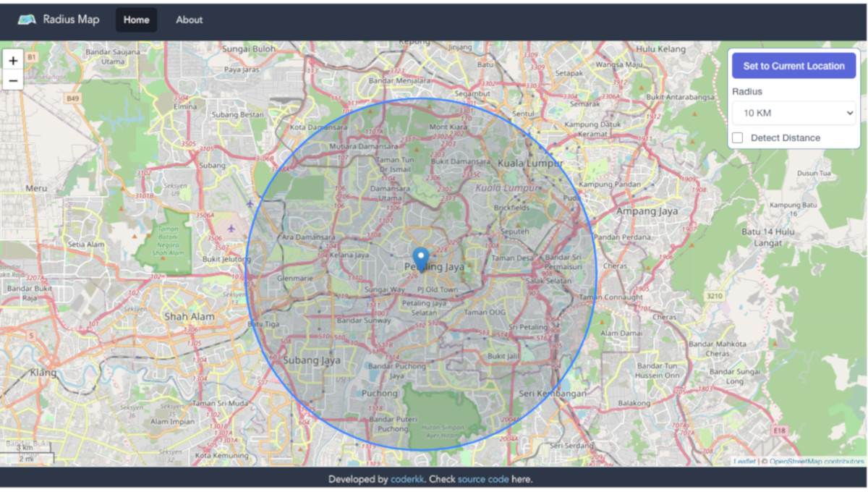Click the Kelana Jaya map label
Image resolution: width=868 pixels, height=492 pixels.
tap(349, 255)
